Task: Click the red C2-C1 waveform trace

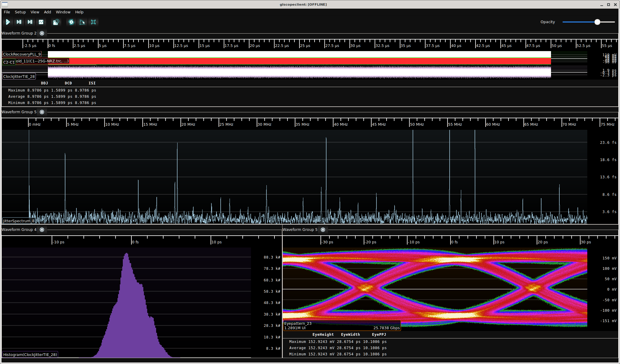Action: click(299, 61)
